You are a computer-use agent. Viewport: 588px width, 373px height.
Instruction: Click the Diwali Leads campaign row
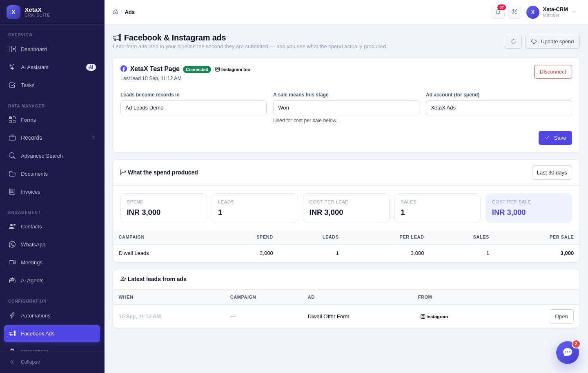click(x=346, y=253)
